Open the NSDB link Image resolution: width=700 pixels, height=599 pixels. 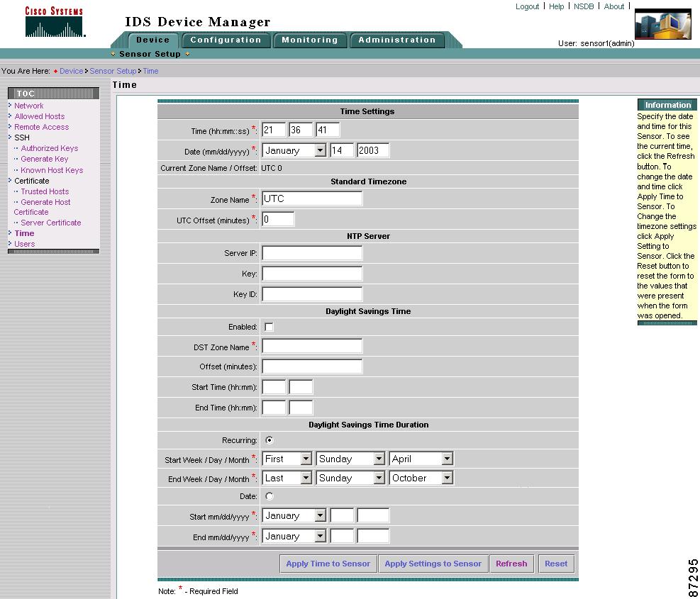(x=584, y=6)
